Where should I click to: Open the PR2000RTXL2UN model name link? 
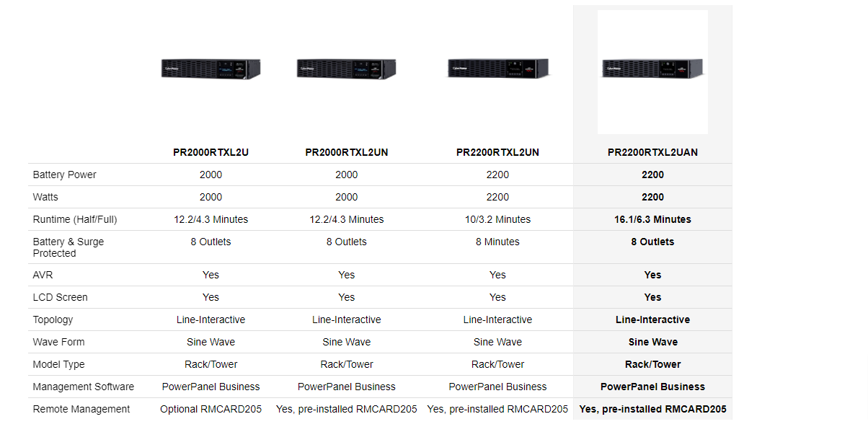(x=346, y=152)
